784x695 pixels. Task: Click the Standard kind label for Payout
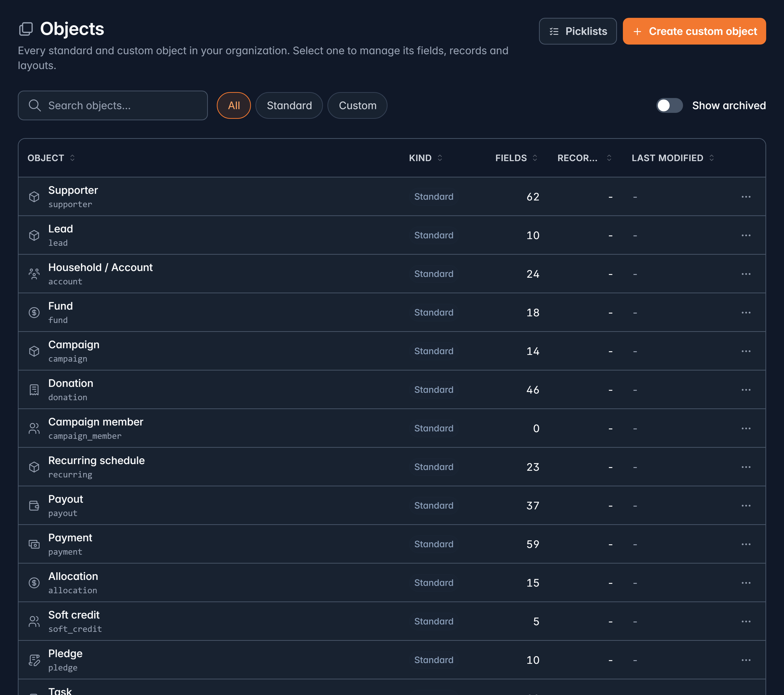coord(434,505)
